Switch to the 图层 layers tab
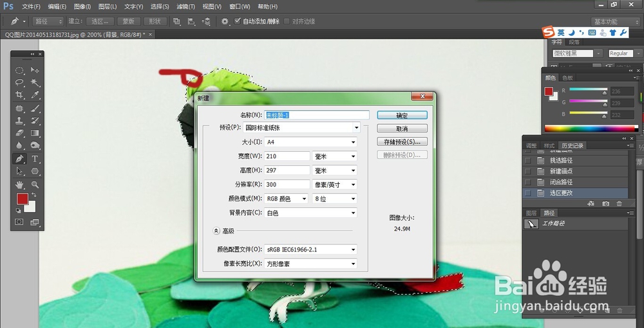 [531, 213]
